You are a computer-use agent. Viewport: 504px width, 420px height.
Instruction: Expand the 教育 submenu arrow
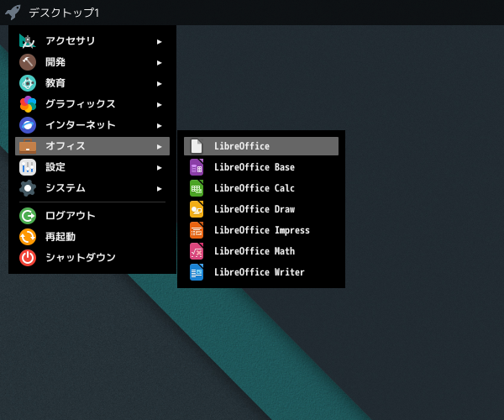click(159, 84)
